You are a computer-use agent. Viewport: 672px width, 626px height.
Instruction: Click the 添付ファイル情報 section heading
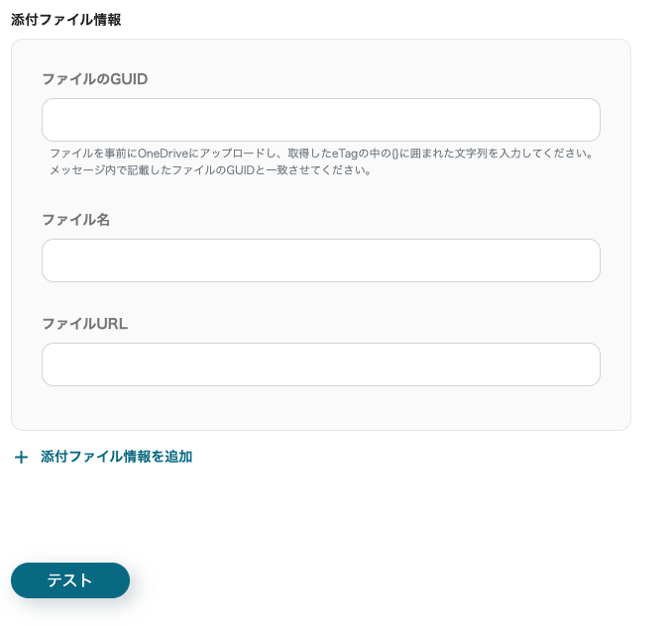coord(65,20)
